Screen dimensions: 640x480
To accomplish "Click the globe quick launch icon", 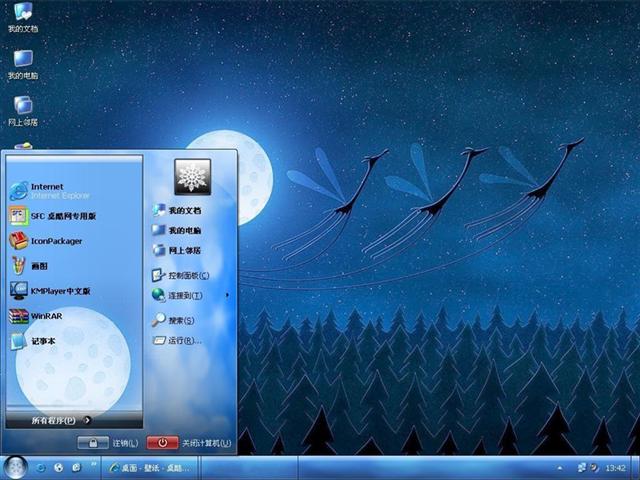I will (x=58, y=468).
